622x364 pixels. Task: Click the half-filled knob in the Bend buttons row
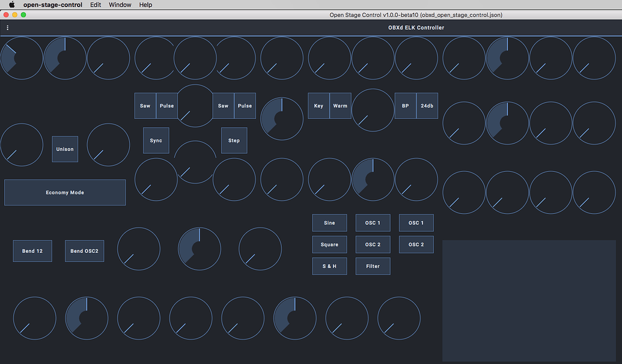pyautogui.click(x=200, y=249)
